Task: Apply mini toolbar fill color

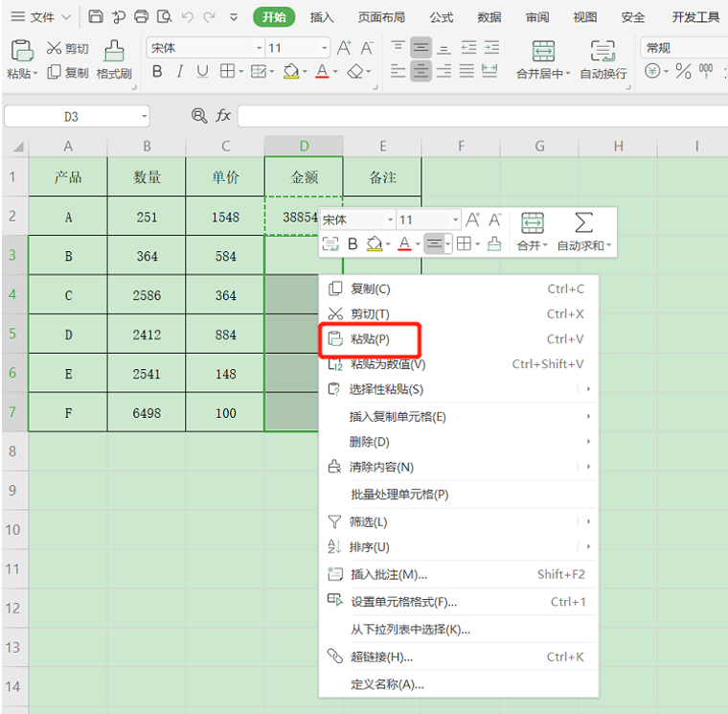Action: coord(375,243)
